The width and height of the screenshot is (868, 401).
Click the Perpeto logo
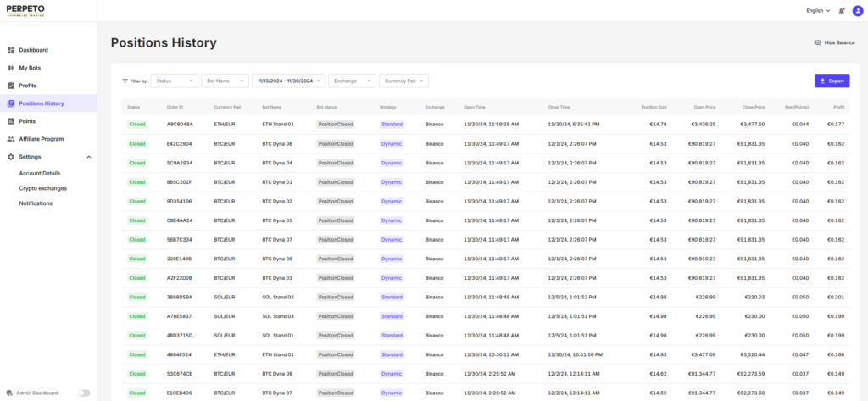(25, 10)
